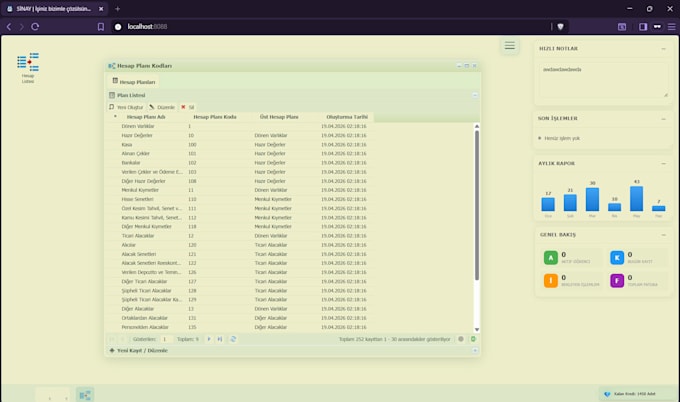Select the Personelden Alacaklar row
This screenshot has width=680, height=402.
coord(239,327)
